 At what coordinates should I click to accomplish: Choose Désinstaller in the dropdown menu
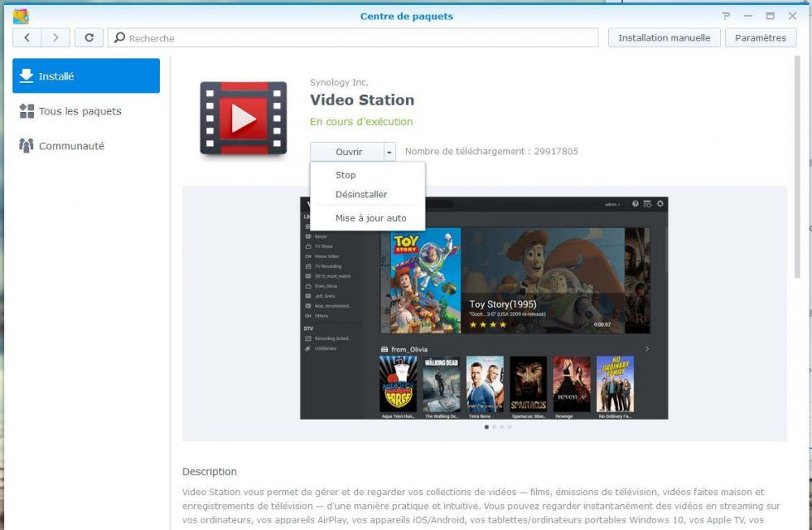click(x=361, y=194)
